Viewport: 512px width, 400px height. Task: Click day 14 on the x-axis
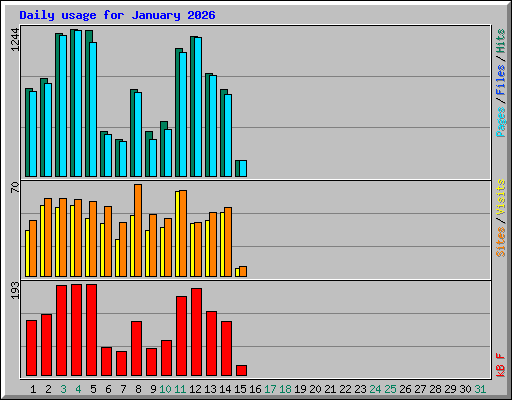(225, 389)
